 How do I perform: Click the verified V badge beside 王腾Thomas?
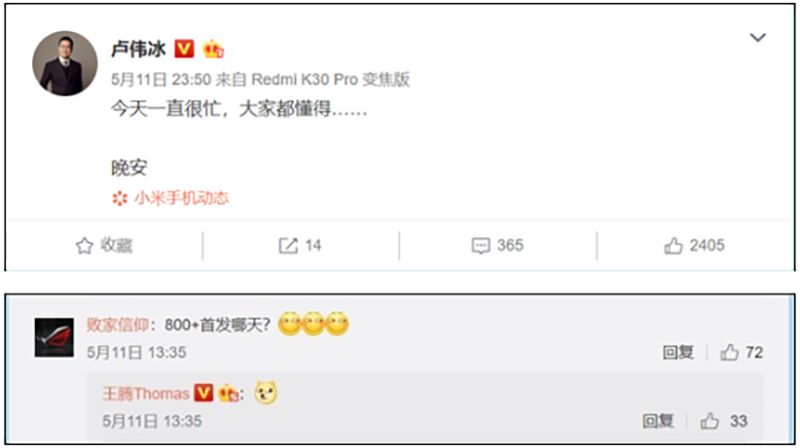pyautogui.click(x=204, y=393)
